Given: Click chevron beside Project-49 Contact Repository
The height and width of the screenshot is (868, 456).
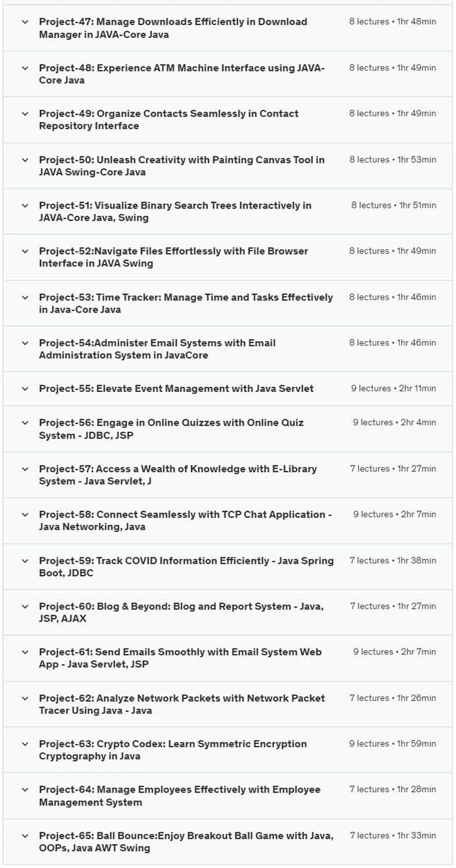Looking at the screenshot, I should (x=25, y=113).
